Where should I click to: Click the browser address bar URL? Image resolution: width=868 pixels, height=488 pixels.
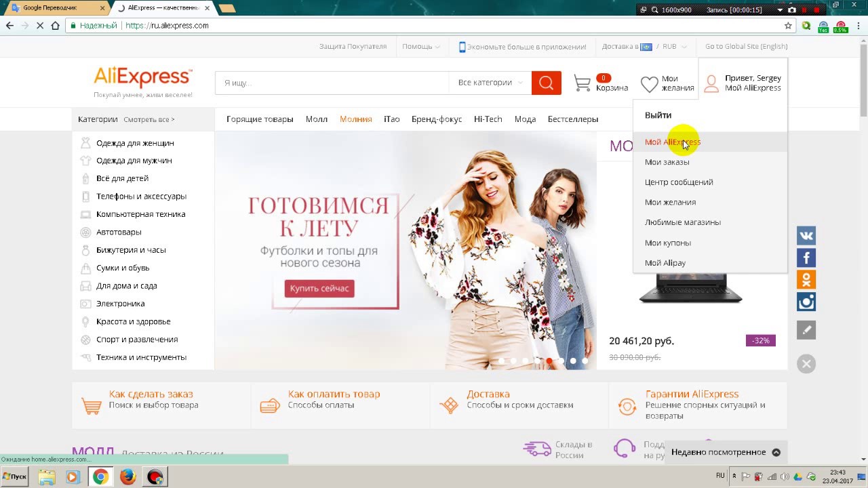pos(167,26)
